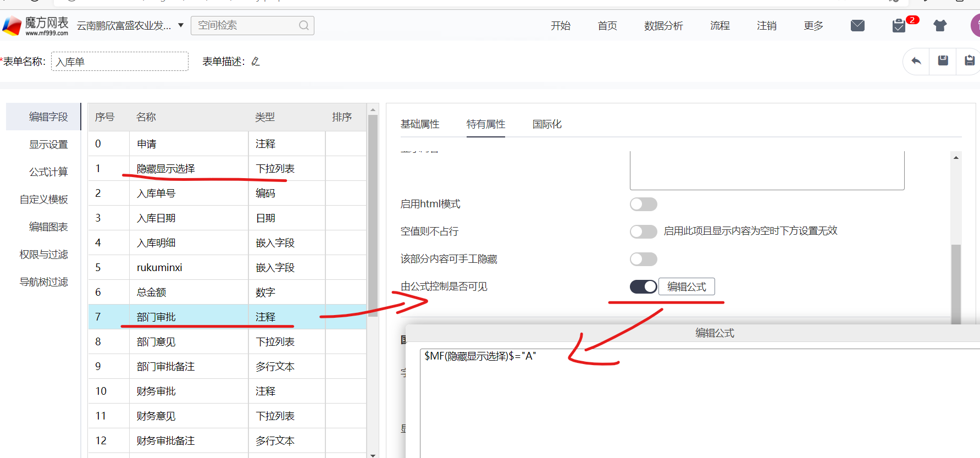Open the 开始 menu
The height and width of the screenshot is (458, 980).
tap(561, 25)
